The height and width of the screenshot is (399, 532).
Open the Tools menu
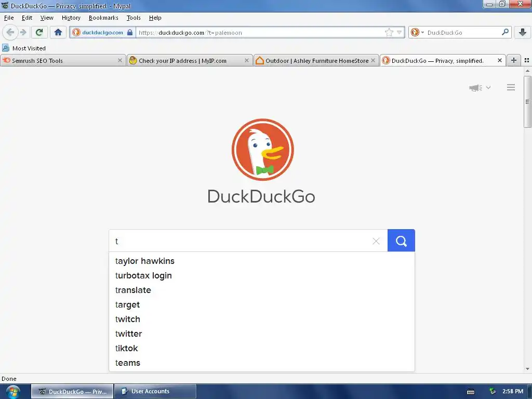(x=134, y=18)
